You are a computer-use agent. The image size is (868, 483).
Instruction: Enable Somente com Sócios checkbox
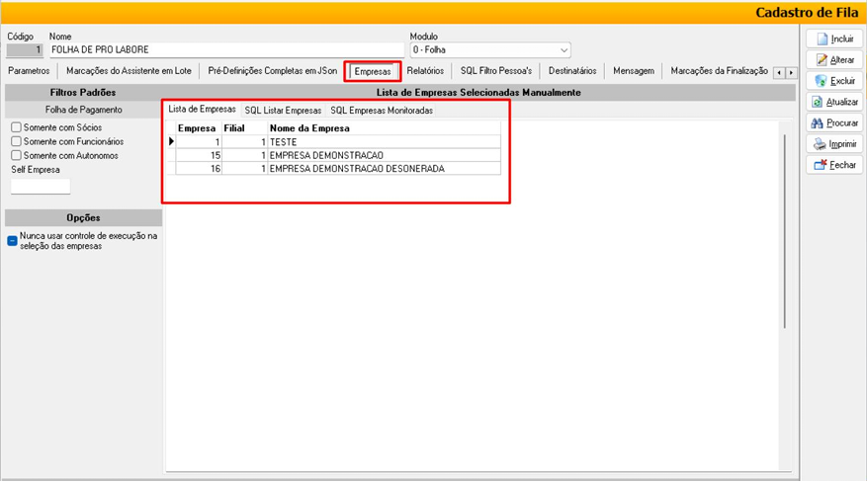point(17,127)
